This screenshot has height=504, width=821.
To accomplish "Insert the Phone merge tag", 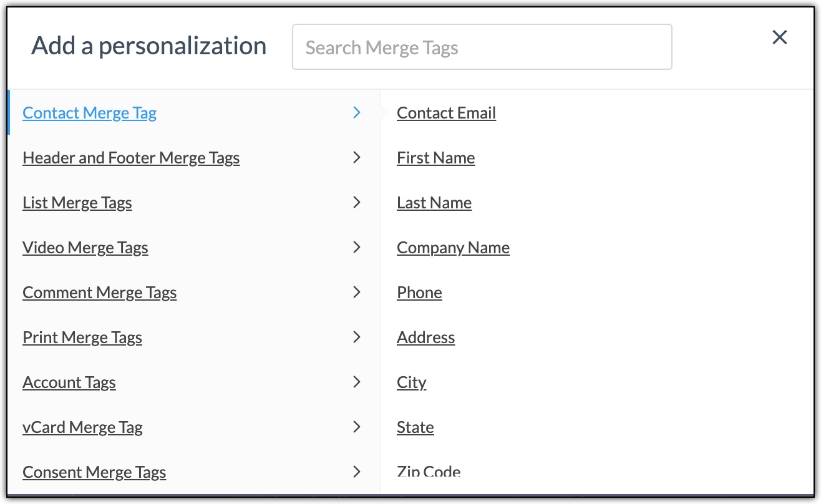I will pos(419,293).
